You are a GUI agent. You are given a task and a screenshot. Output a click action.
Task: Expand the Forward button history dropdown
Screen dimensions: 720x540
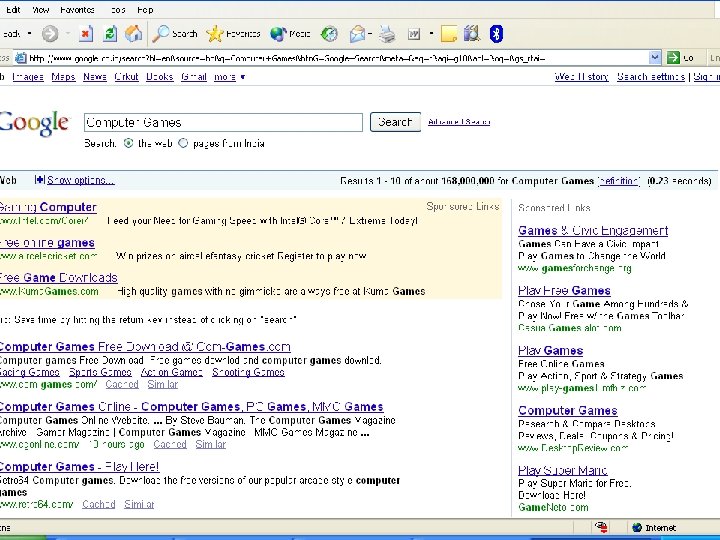[68, 34]
